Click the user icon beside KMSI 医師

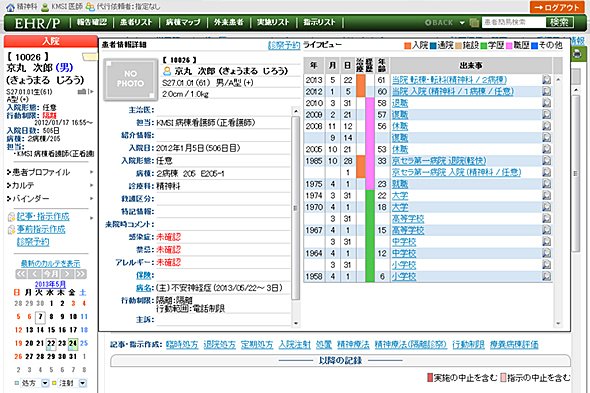[x=45, y=7]
